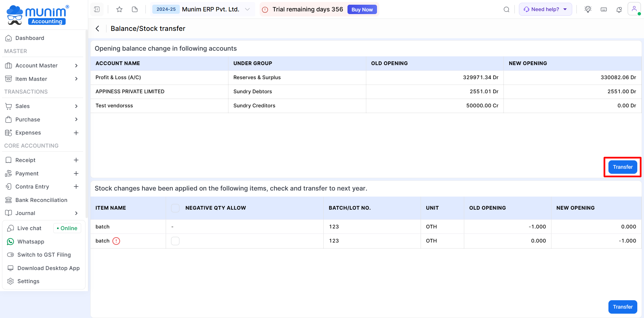Click the star favorites icon
The image size is (644, 318).
coord(119,9)
